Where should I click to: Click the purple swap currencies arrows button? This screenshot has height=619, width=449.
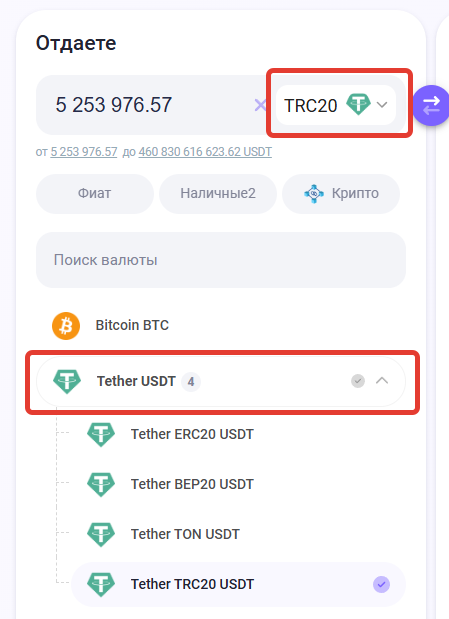(431, 105)
